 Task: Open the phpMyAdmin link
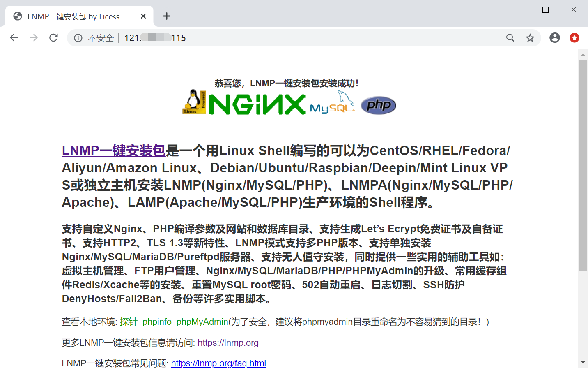click(202, 322)
